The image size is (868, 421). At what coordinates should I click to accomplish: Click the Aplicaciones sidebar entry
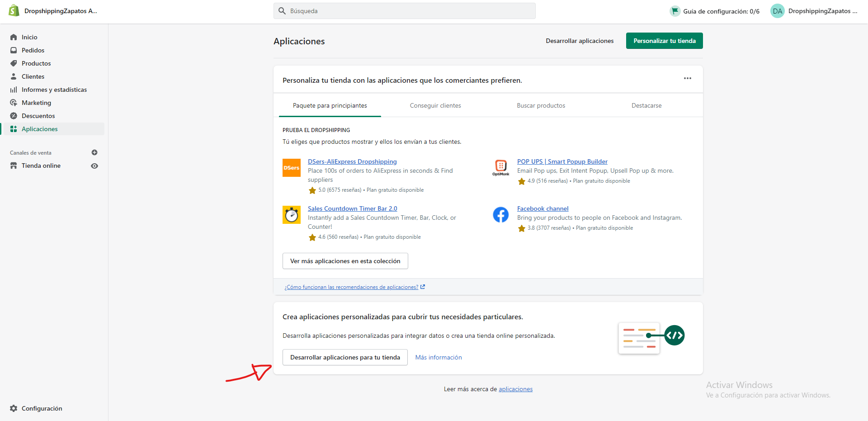pyautogui.click(x=39, y=129)
